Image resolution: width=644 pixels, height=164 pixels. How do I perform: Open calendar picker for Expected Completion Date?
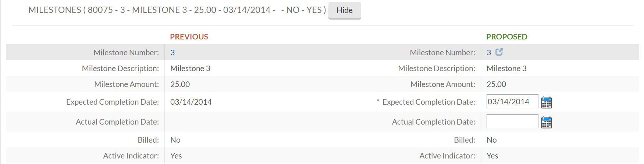(547, 102)
